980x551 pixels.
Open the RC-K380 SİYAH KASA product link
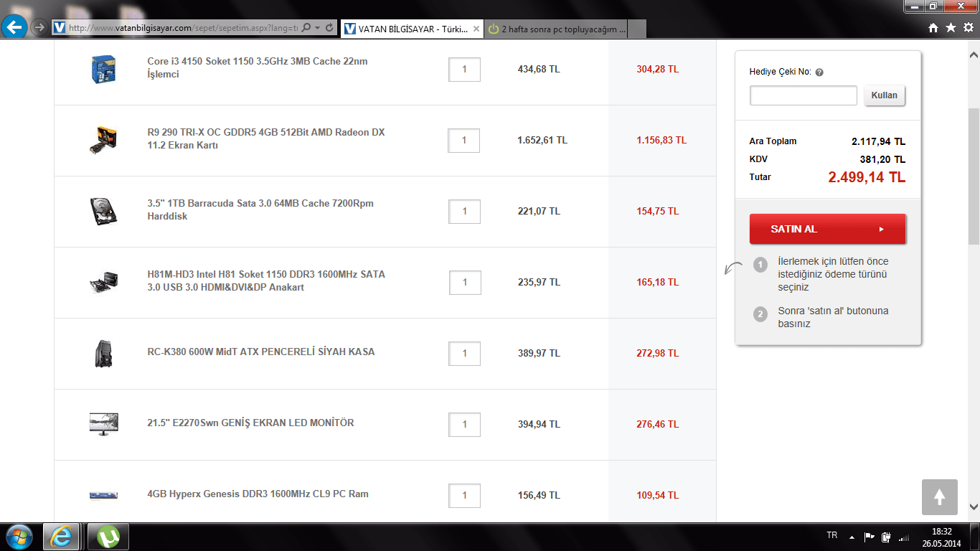click(x=261, y=352)
